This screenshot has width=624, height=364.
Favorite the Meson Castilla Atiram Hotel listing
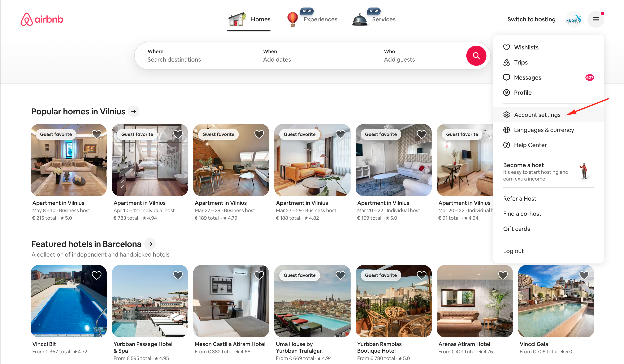coord(259,275)
